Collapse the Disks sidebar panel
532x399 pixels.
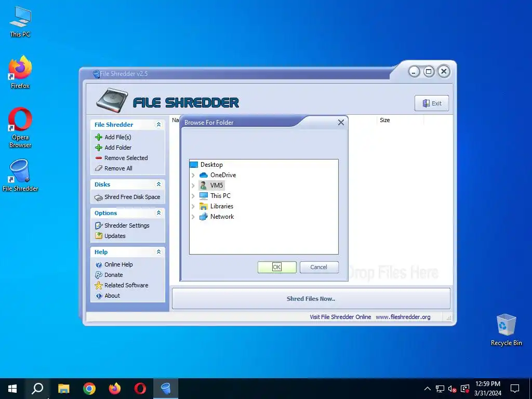158,184
